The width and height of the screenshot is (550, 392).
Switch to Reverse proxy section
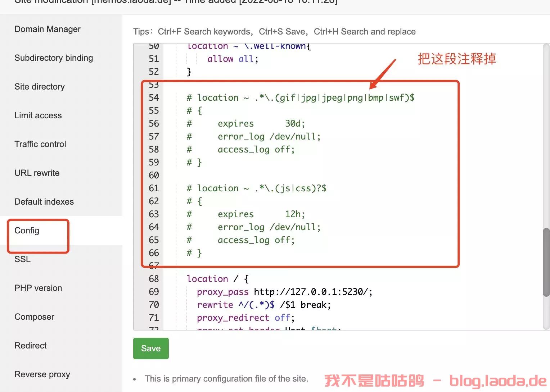[42, 374]
